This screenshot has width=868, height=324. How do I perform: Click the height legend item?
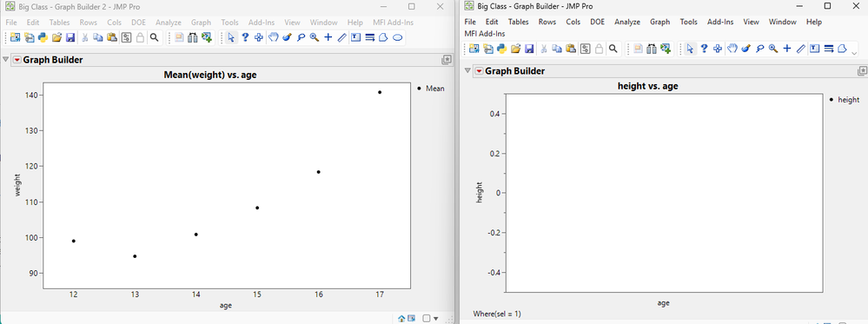point(845,100)
